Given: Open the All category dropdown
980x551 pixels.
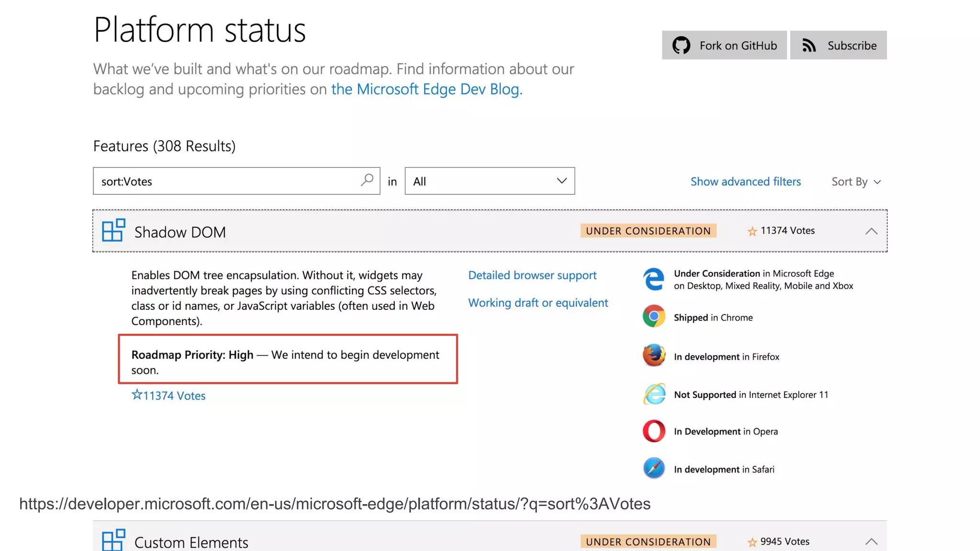Looking at the screenshot, I should 490,181.
